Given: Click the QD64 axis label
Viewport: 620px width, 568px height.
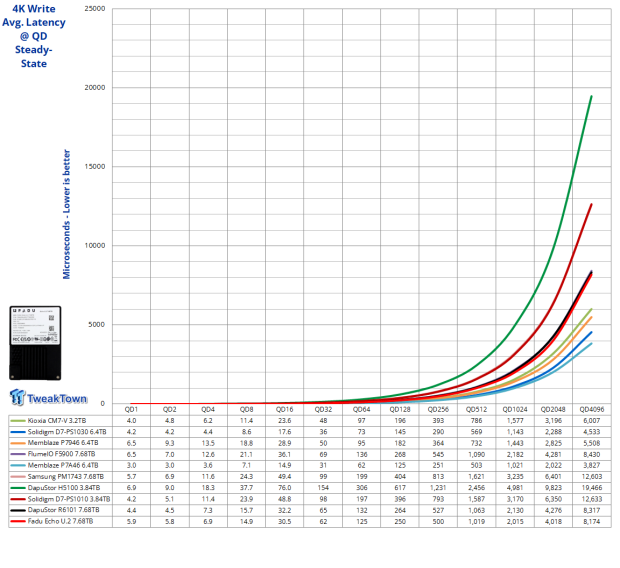Looking at the screenshot, I should tap(361, 409).
